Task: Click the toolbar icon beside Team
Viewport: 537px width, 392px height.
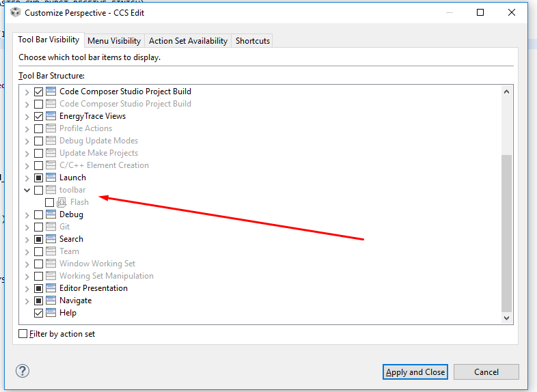Action: pyautogui.click(x=51, y=251)
